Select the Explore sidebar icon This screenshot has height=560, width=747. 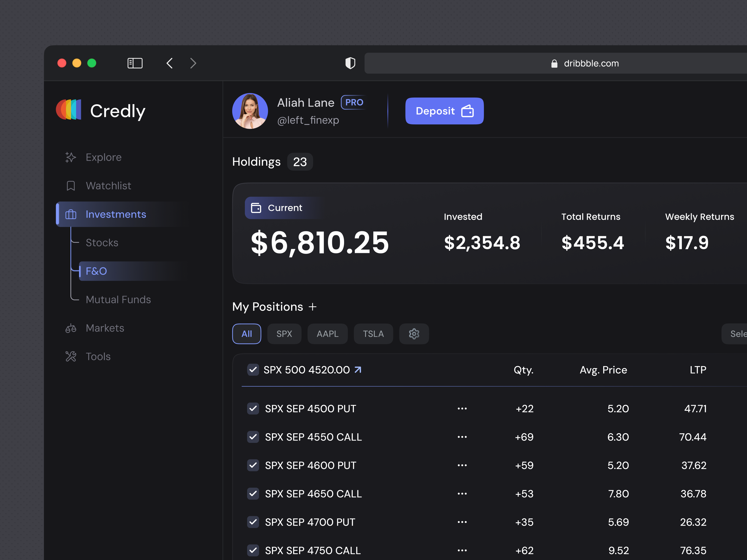pyautogui.click(x=70, y=157)
